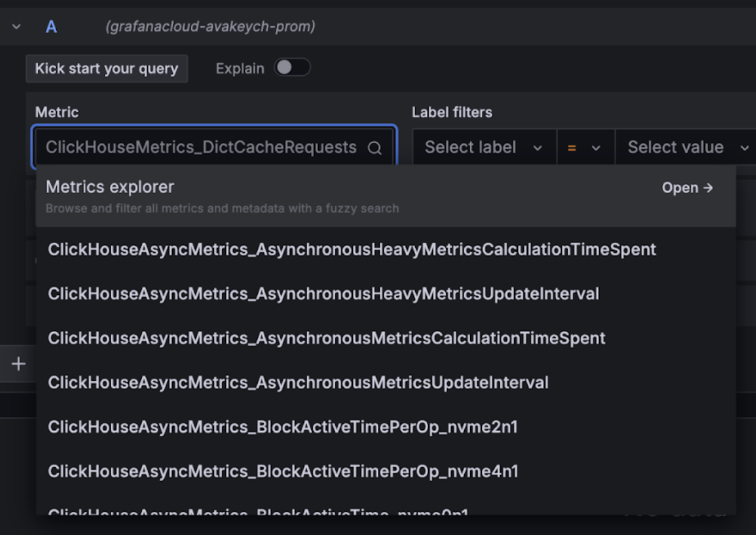The height and width of the screenshot is (535, 756).
Task: Click the Metrics explorer header entry
Action: pyautogui.click(x=110, y=187)
